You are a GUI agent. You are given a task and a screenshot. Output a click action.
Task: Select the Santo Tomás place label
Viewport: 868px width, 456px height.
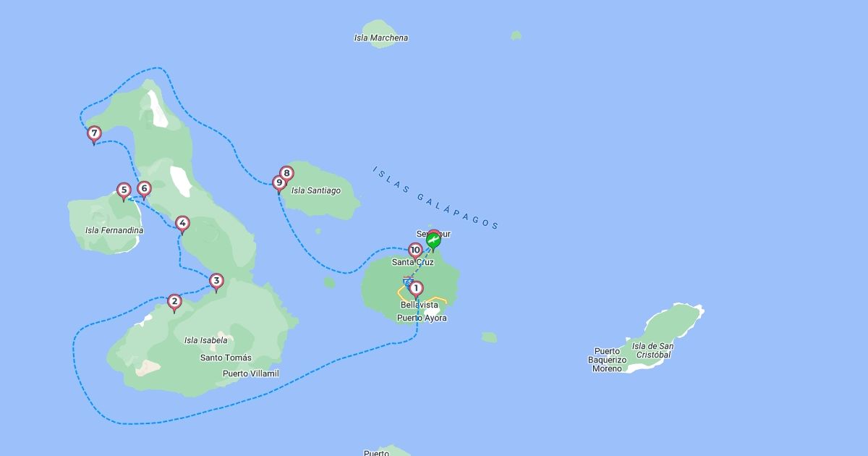tap(226, 358)
